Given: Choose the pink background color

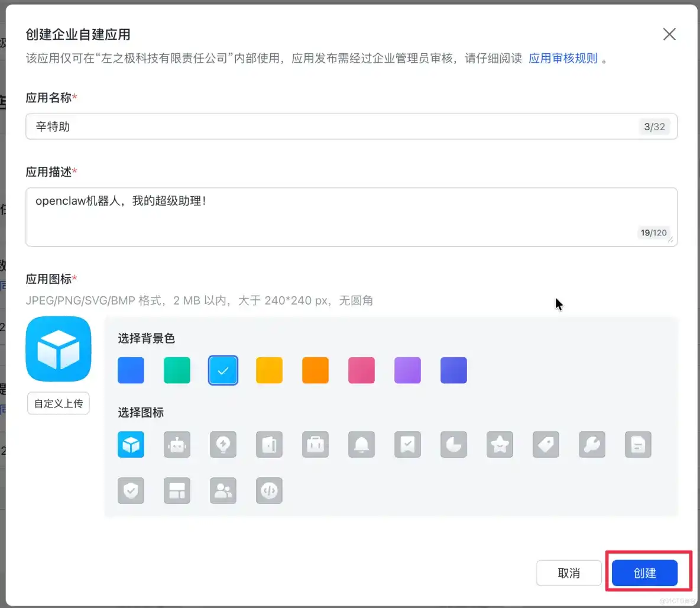Looking at the screenshot, I should (361, 370).
